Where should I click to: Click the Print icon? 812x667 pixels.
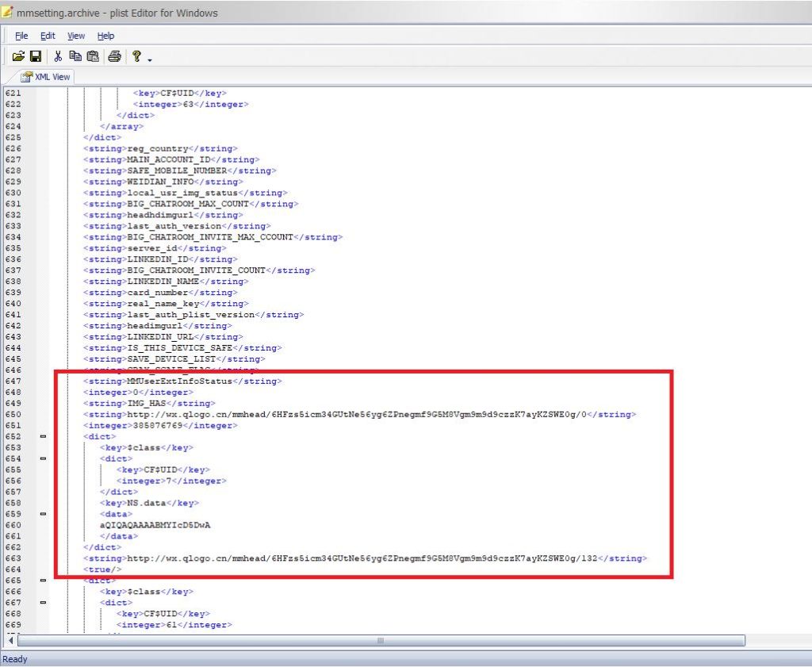114,56
